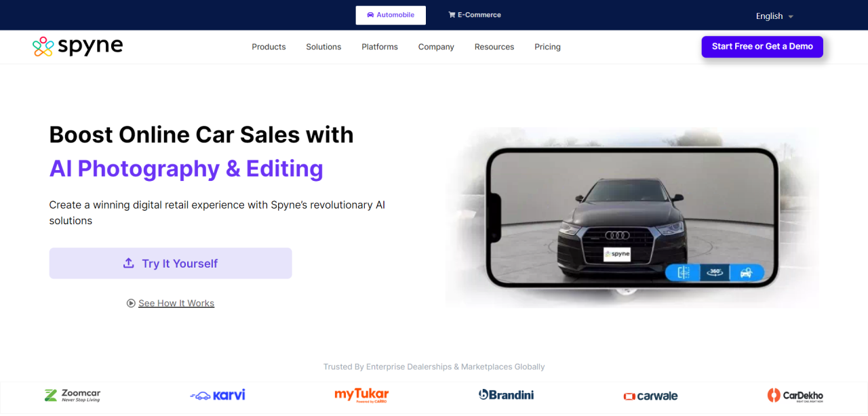Expand the Products menu
Viewport: 868px width, 416px height.
[269, 47]
